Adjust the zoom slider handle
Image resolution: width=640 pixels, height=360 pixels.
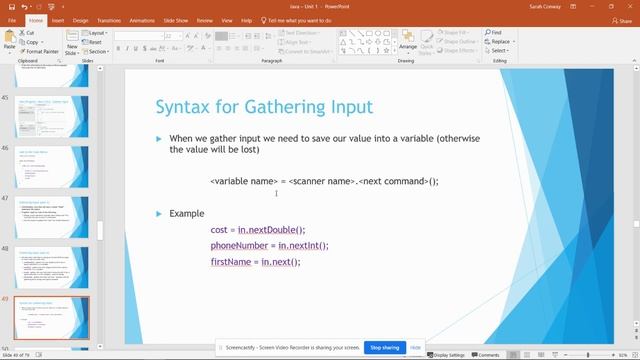tap(588, 355)
